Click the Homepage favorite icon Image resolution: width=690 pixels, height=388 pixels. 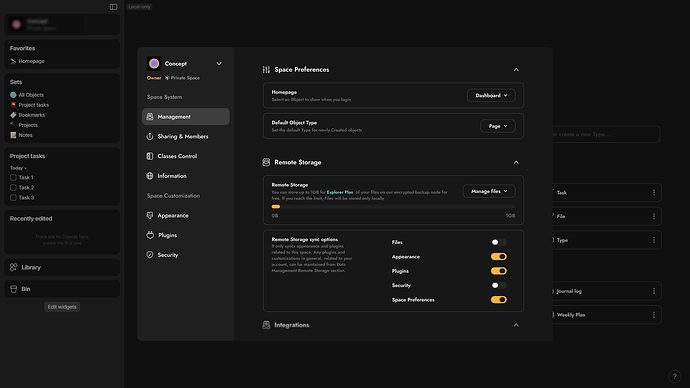coord(13,61)
